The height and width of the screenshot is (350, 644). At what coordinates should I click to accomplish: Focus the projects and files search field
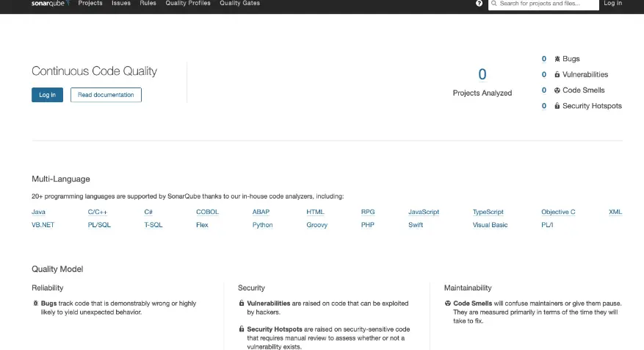point(543,4)
